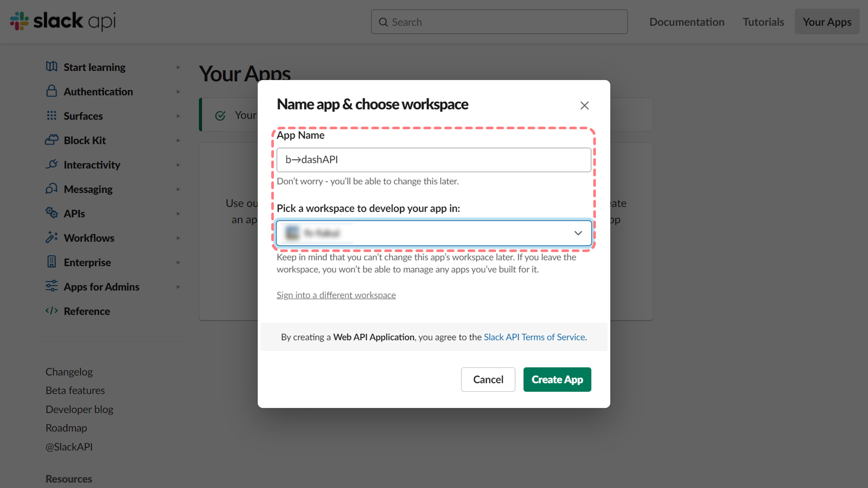Click the search magnifier icon
The height and width of the screenshot is (488, 868).
383,22
